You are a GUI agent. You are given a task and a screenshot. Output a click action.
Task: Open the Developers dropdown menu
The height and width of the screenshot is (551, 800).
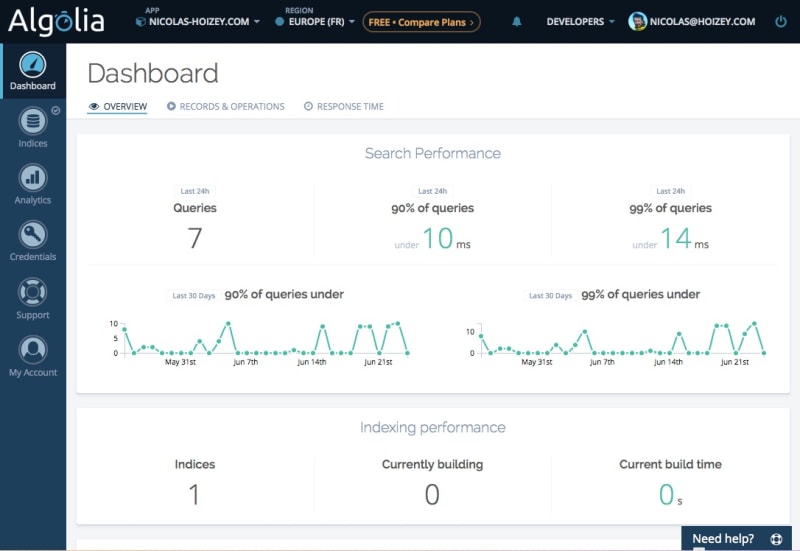580,21
